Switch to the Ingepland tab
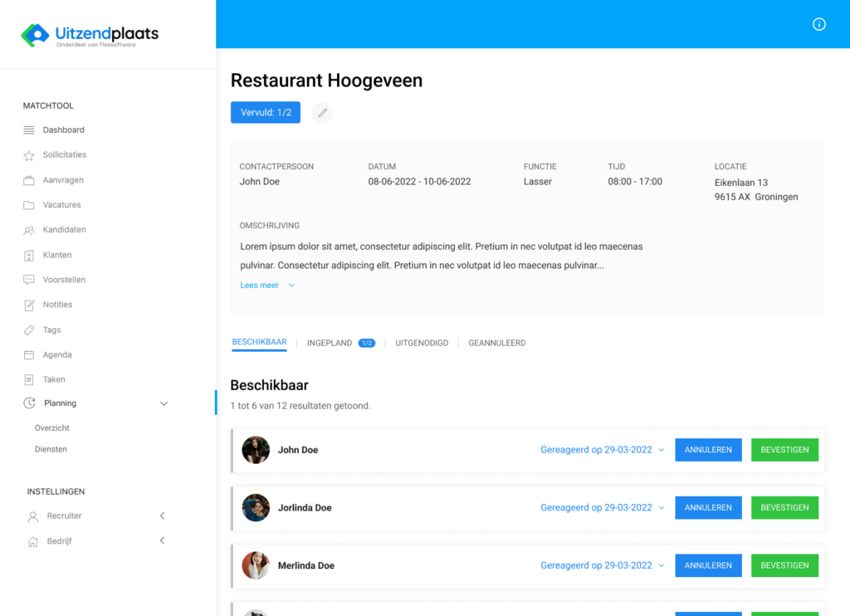This screenshot has height=616, width=850. pos(330,343)
